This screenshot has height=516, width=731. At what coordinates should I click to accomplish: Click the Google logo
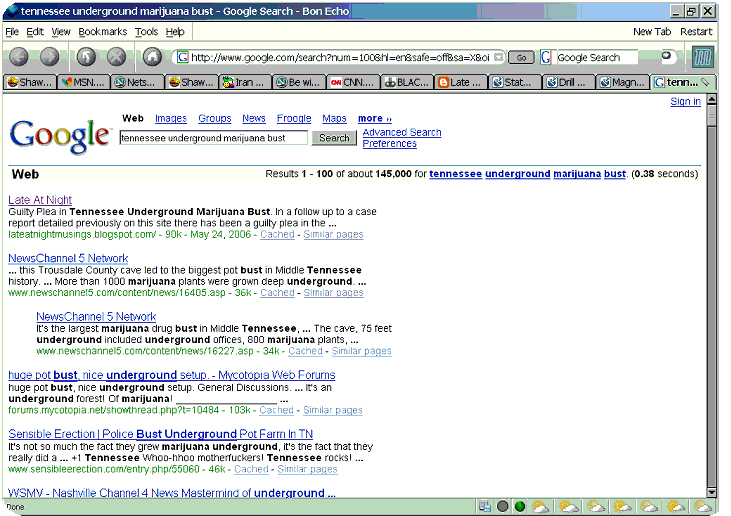click(59, 136)
